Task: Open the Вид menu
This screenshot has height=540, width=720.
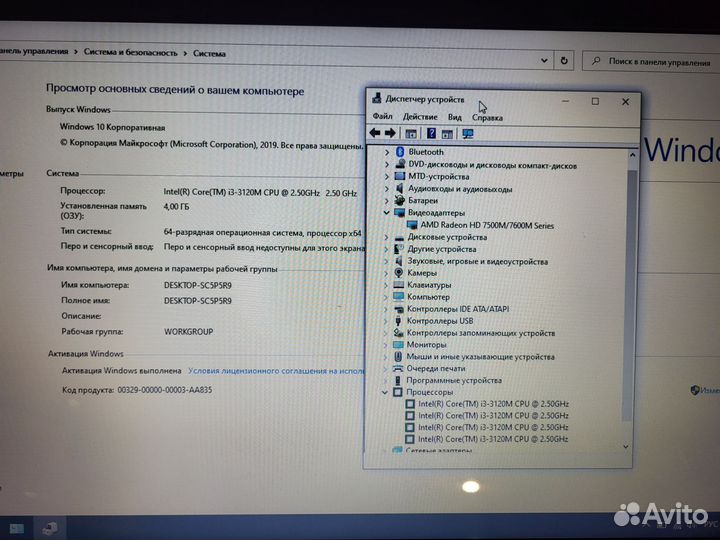Action: coord(455,117)
